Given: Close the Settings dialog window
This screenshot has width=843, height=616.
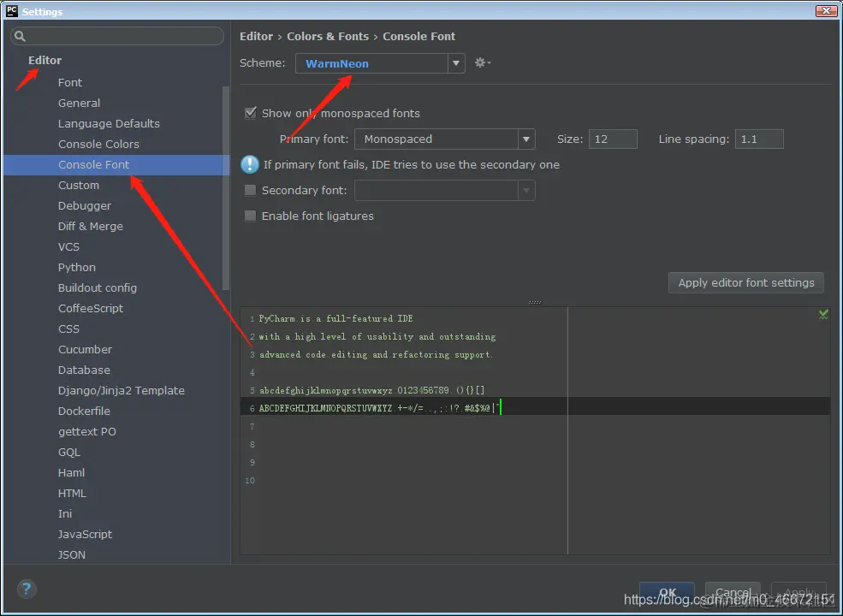Looking at the screenshot, I should (x=826, y=10).
